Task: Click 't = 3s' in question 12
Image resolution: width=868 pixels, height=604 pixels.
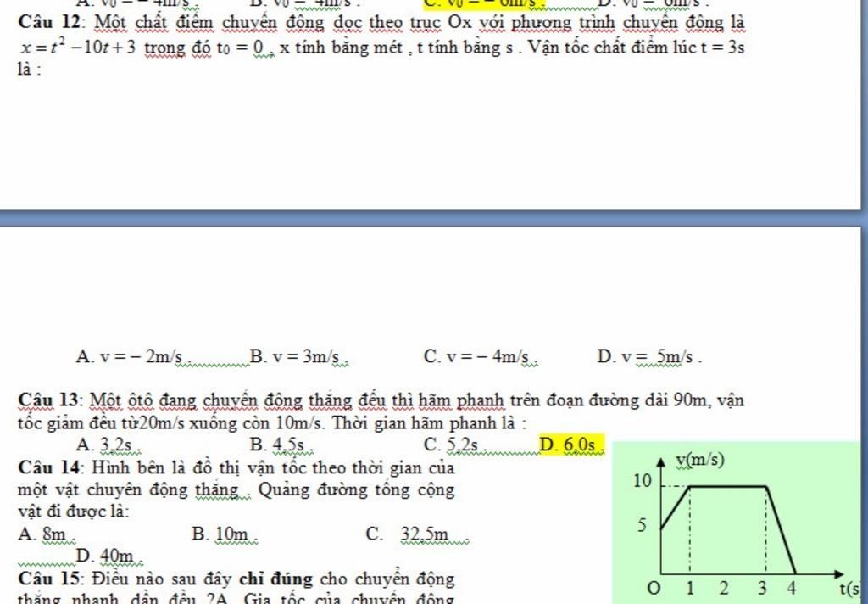Action: pyautogui.click(x=723, y=48)
